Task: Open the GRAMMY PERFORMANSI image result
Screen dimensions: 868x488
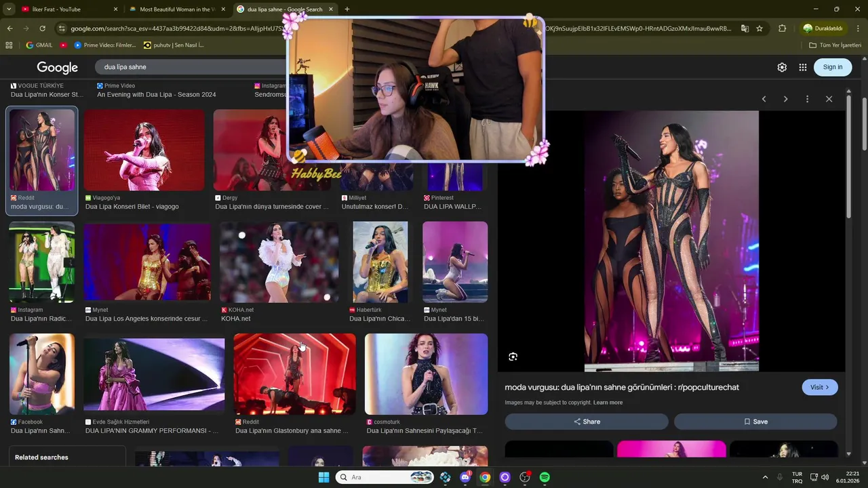Action: pyautogui.click(x=154, y=374)
